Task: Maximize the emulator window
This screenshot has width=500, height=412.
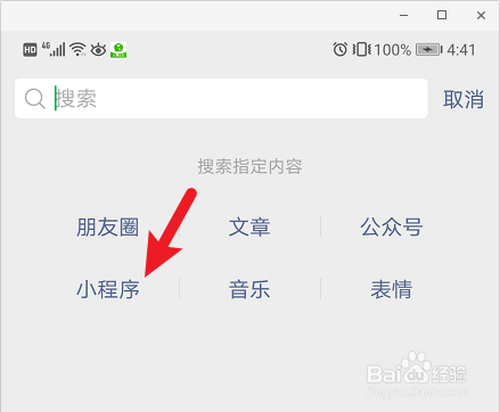Action: point(442,15)
